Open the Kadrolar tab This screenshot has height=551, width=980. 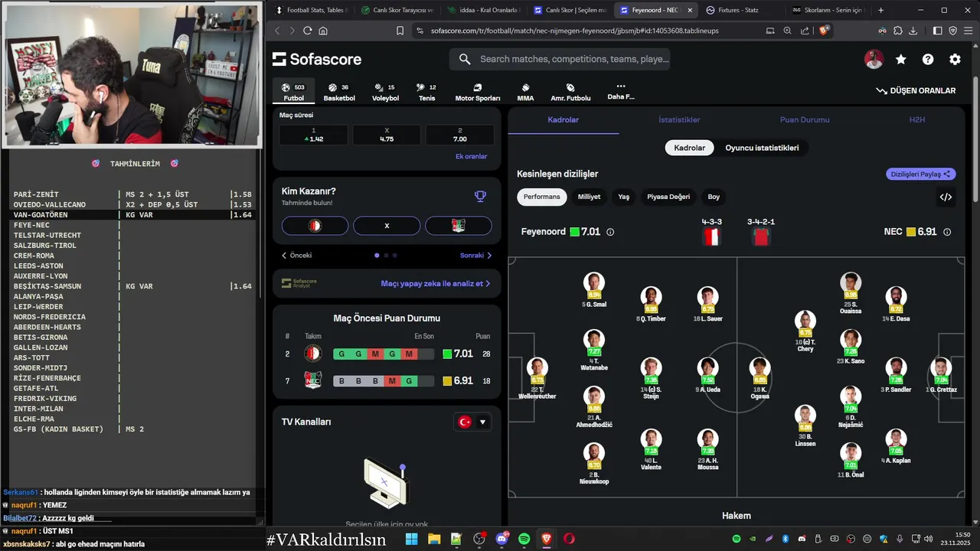pyautogui.click(x=563, y=120)
